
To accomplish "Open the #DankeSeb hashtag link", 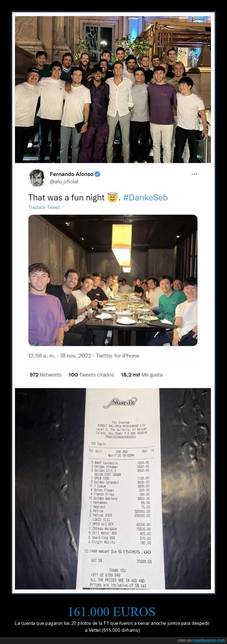I will pyautogui.click(x=145, y=198).
